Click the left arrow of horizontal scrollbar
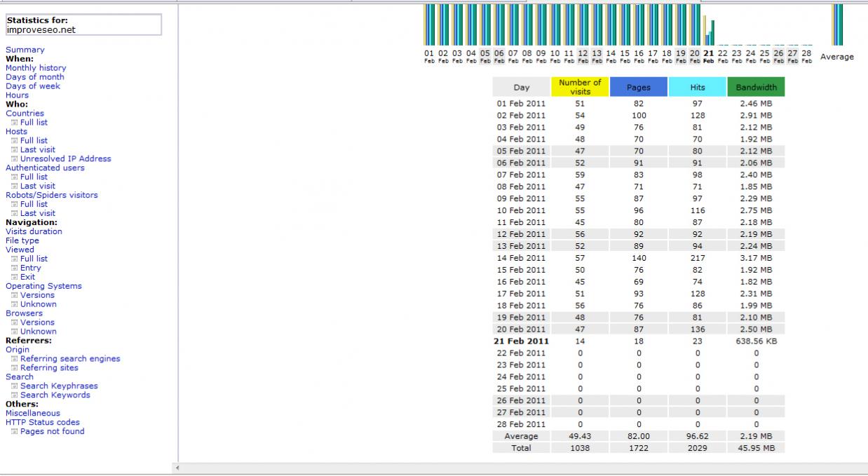This screenshot has height=476, width=868. click(177, 468)
